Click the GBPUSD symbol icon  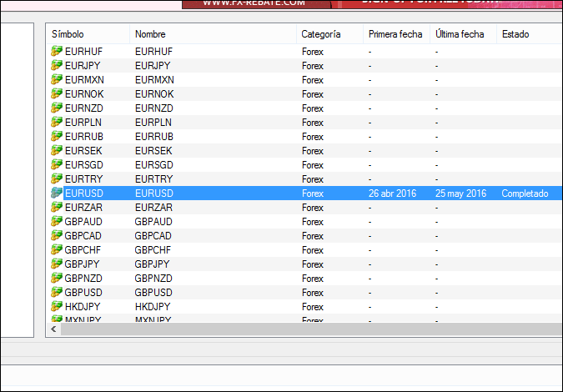point(57,293)
